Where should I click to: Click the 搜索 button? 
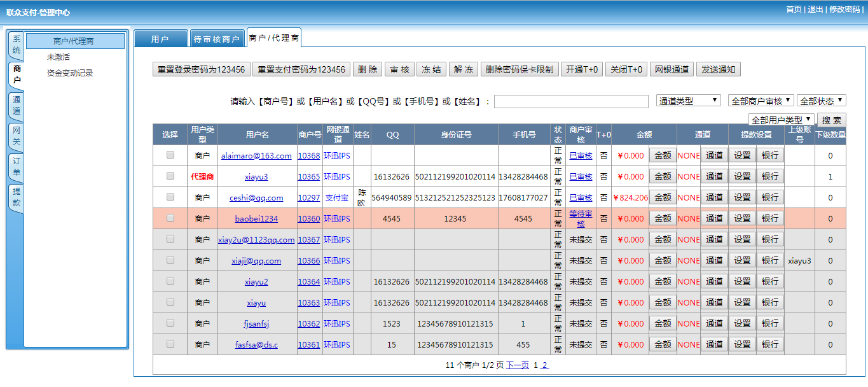(831, 120)
